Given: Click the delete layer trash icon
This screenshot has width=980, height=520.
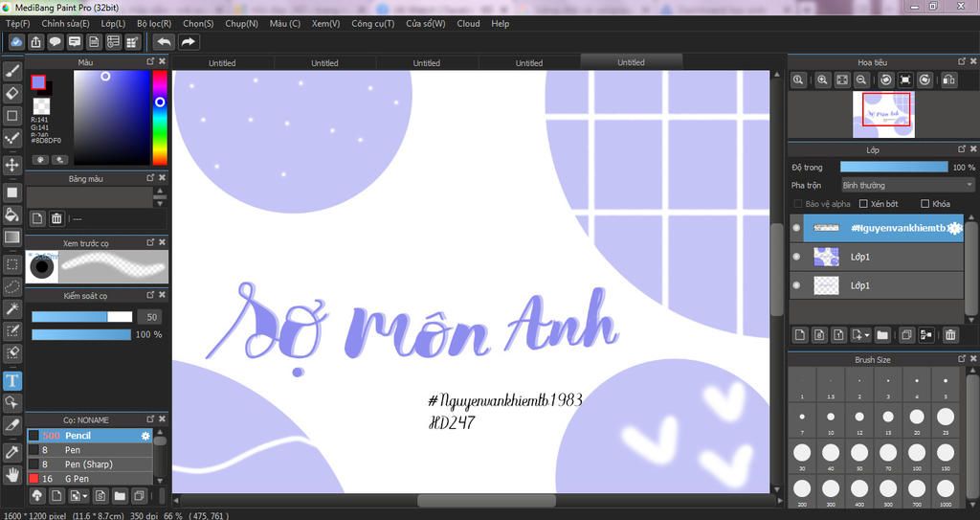Looking at the screenshot, I should pos(950,335).
